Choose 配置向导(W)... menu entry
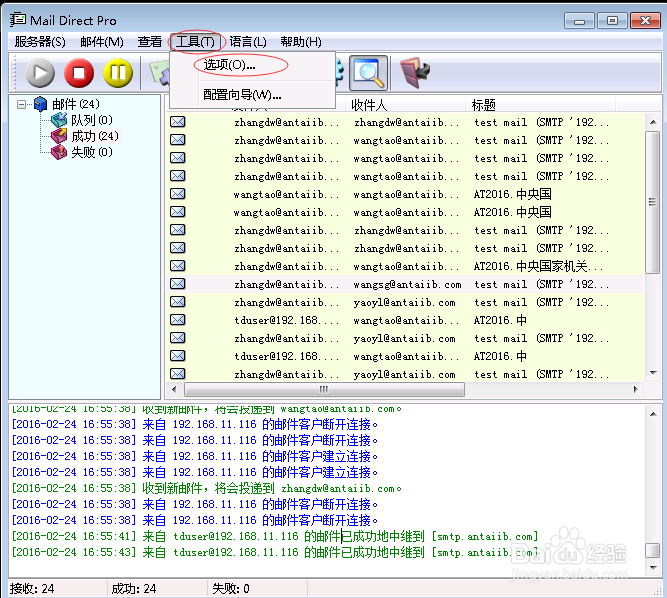Viewport: 667px width, 598px height. point(242,94)
